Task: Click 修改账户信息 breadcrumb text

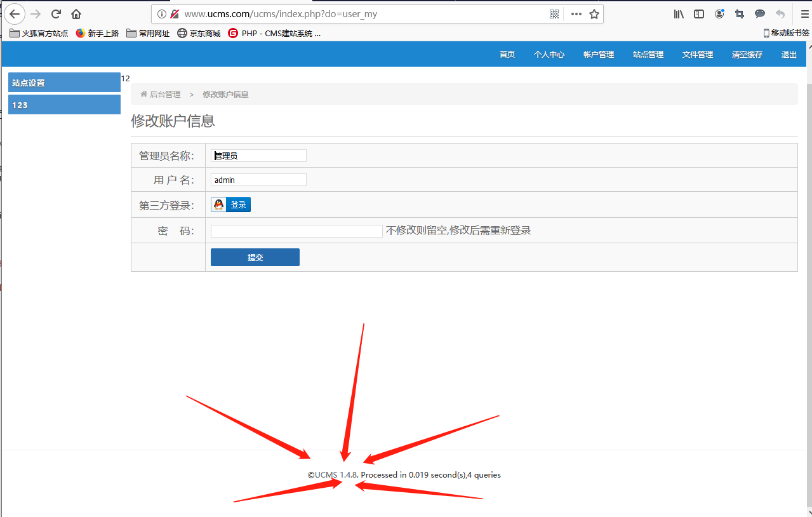Action: [225, 94]
